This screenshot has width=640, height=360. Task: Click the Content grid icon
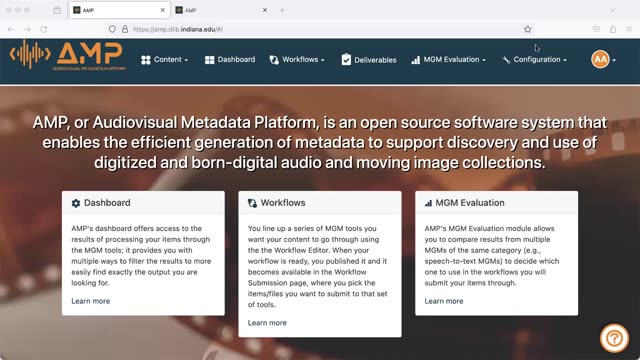coord(146,60)
